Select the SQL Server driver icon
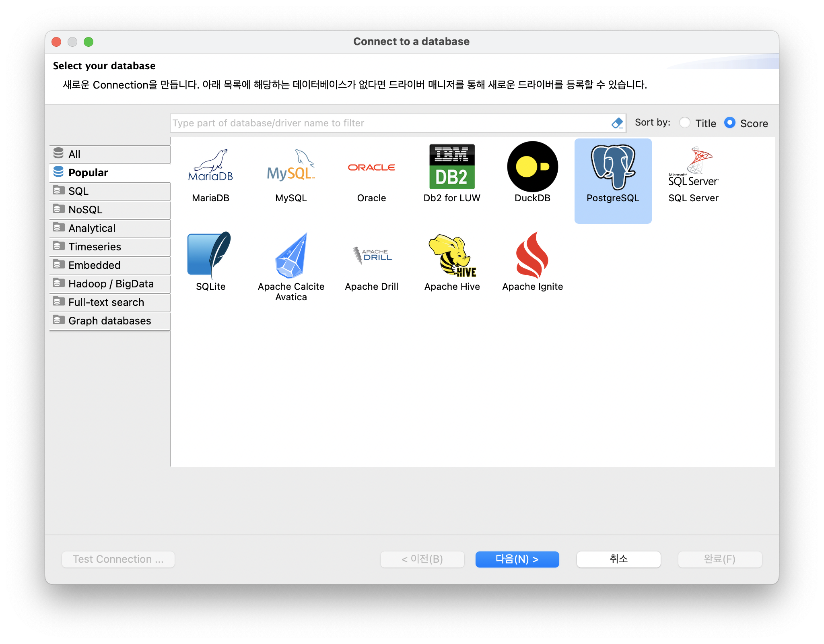Image resolution: width=824 pixels, height=644 pixels. click(693, 167)
